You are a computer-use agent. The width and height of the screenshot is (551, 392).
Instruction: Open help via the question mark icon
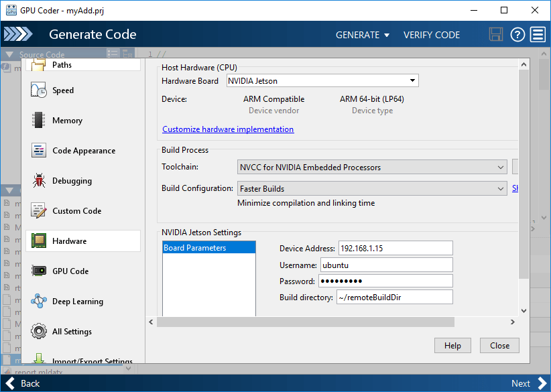[x=517, y=34]
